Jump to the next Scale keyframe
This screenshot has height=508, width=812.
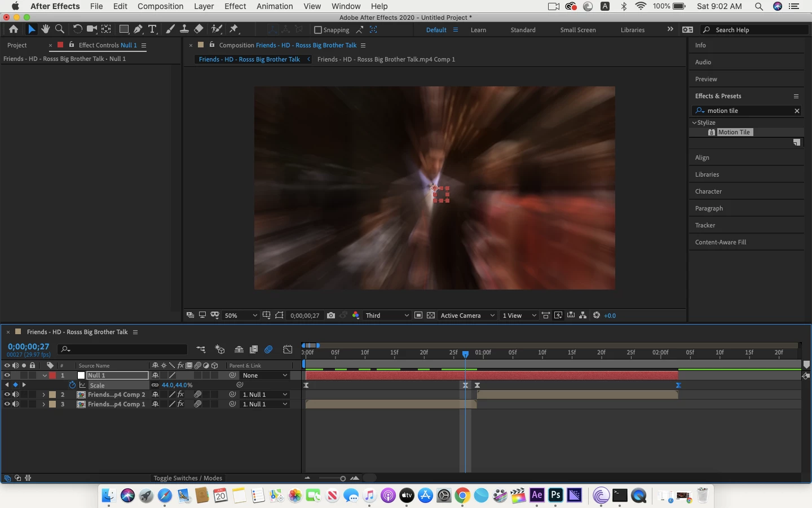click(24, 385)
